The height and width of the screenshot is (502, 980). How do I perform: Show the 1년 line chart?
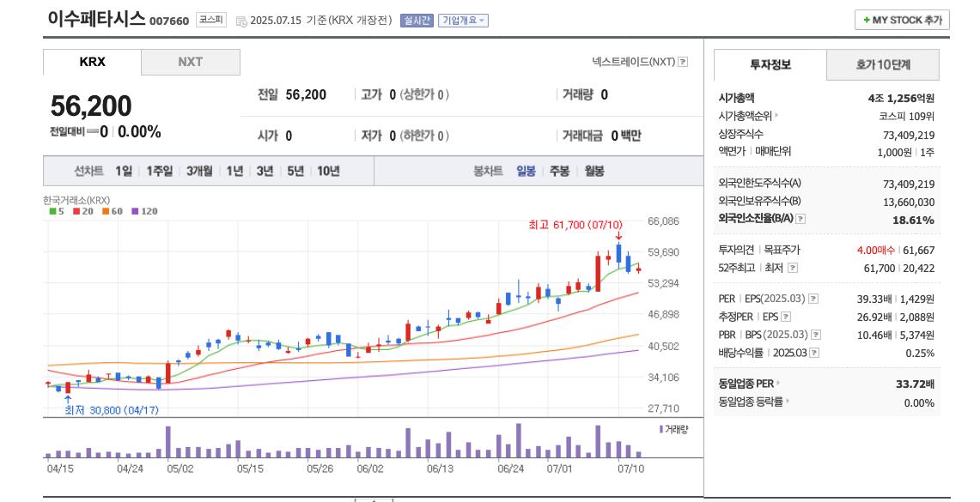coord(234,171)
